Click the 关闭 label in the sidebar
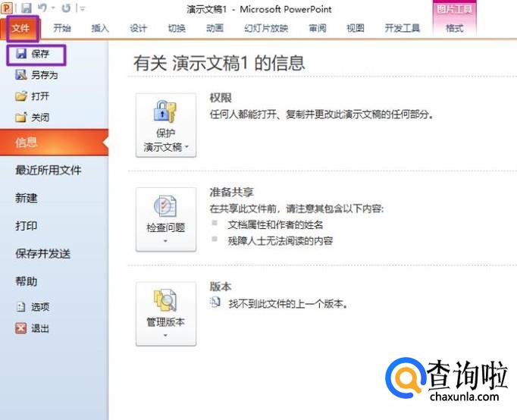517x420 pixels. click(40, 118)
